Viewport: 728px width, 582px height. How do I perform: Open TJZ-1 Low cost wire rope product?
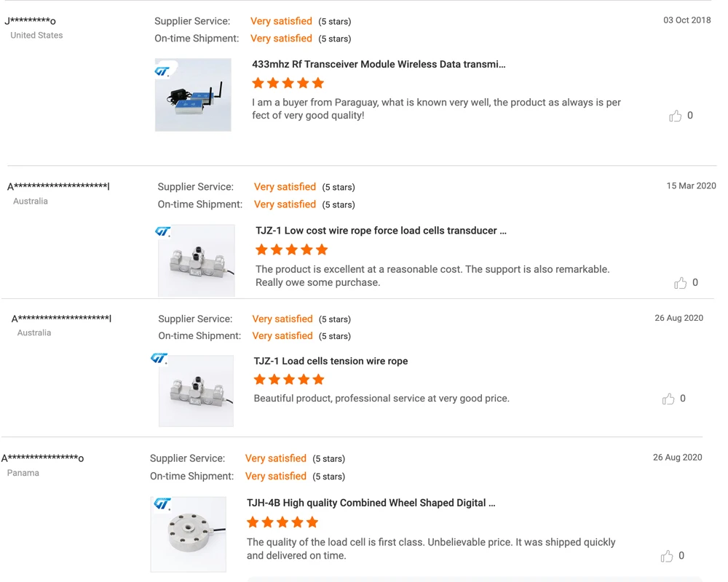pyautogui.click(x=381, y=231)
